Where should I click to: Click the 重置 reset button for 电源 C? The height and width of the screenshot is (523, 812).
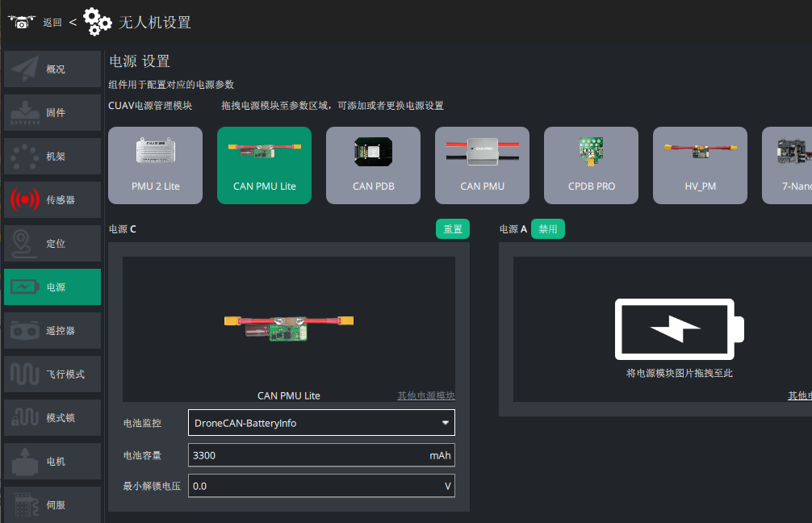(453, 229)
